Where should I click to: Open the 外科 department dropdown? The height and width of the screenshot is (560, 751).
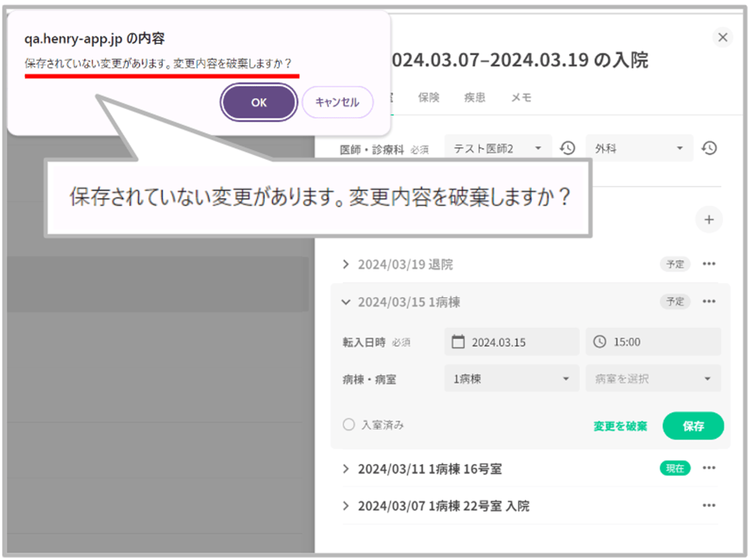click(639, 148)
